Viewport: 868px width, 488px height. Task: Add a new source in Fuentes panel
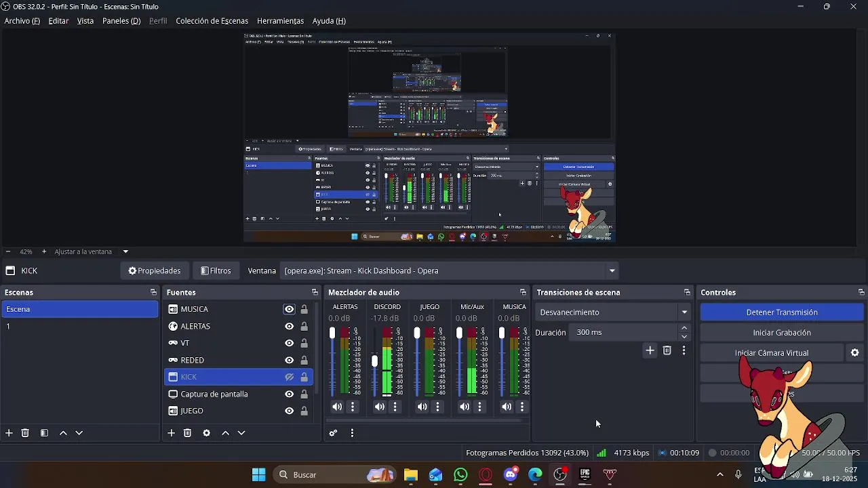[x=172, y=433]
